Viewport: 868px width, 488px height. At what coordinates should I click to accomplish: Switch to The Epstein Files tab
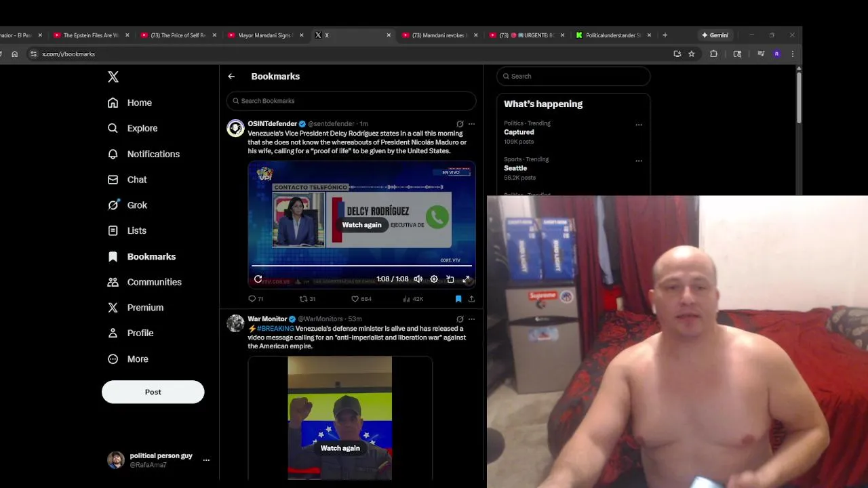coord(91,35)
